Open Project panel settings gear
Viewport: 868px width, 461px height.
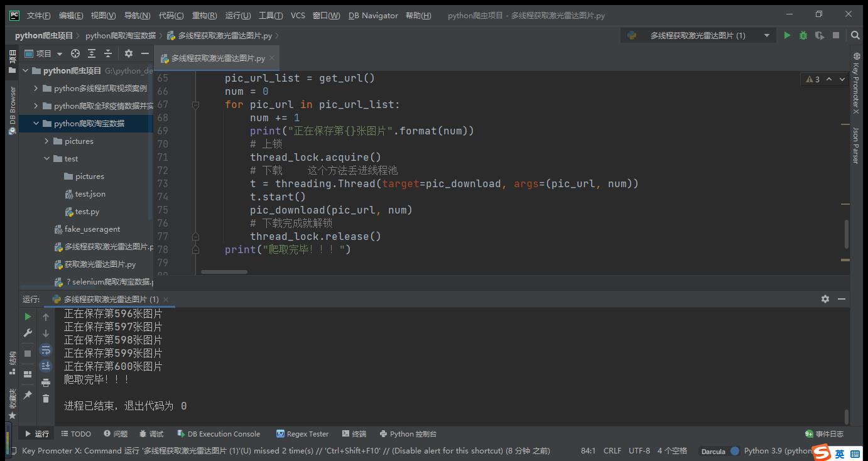(x=129, y=53)
